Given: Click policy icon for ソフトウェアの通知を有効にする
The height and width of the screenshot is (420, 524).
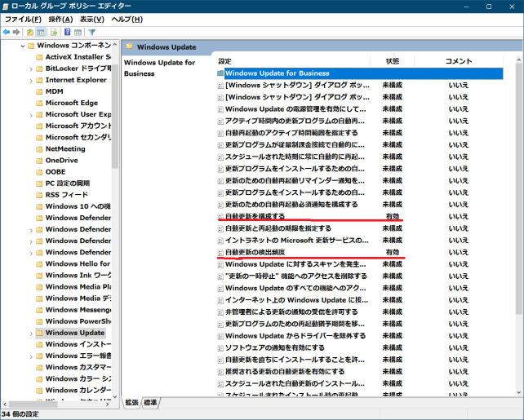Looking at the screenshot, I should [x=220, y=348].
